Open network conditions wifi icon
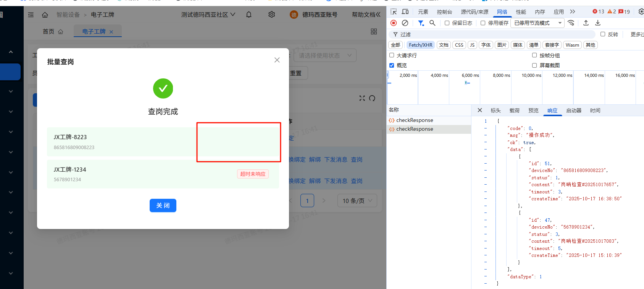Image resolution: width=644 pixels, height=289 pixels. 571,23
